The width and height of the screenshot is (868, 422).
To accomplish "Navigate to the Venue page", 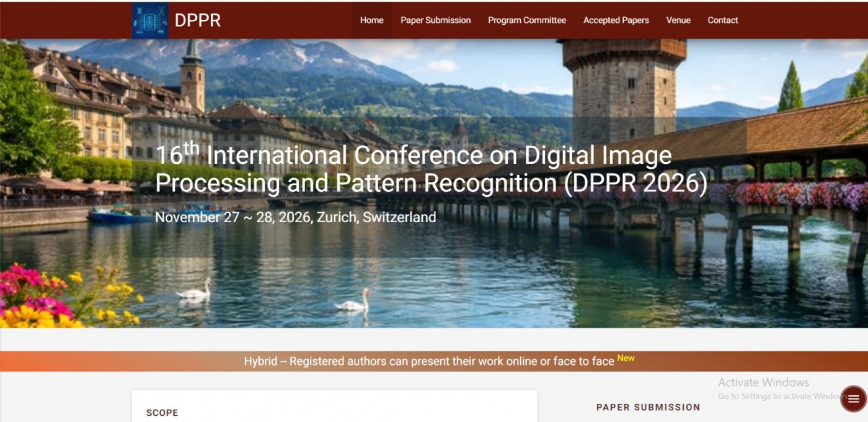I will [x=678, y=20].
